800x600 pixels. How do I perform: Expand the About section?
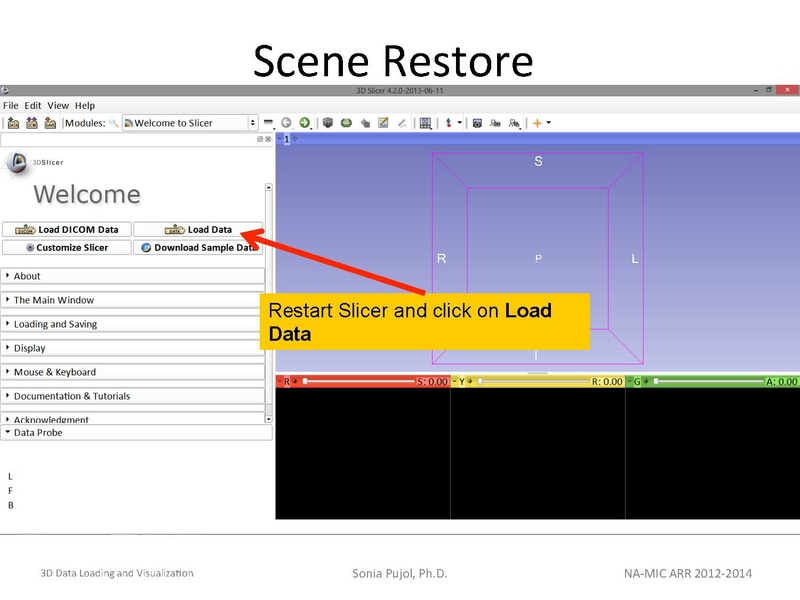tap(133, 276)
